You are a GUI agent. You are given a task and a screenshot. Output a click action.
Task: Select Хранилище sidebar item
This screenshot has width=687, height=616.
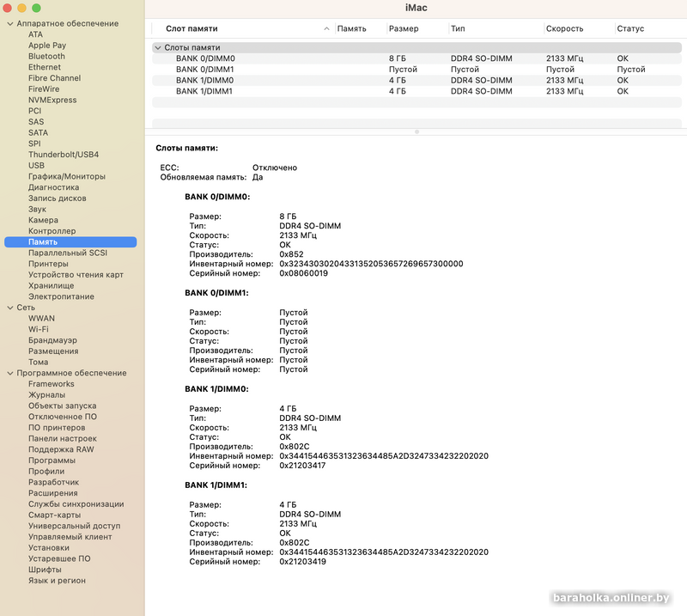(51, 286)
